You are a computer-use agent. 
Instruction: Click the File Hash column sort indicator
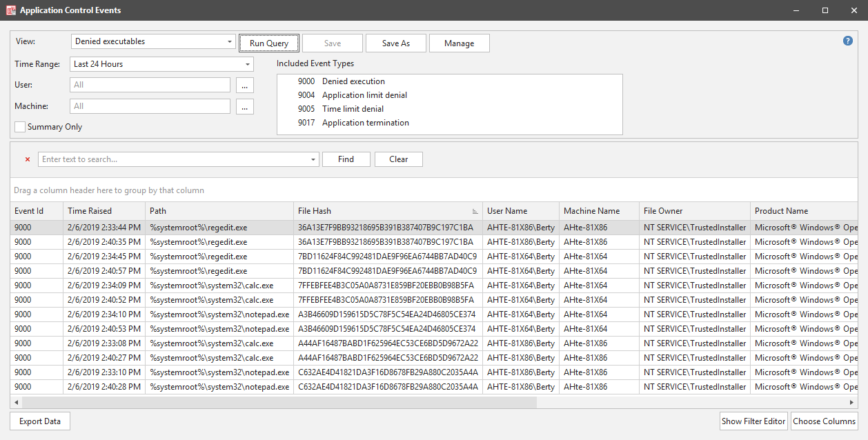475,211
